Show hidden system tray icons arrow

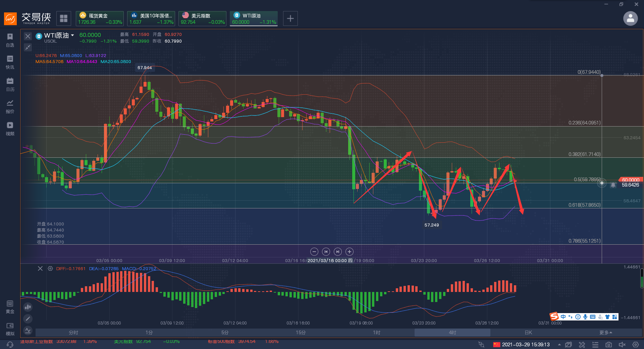(559, 345)
